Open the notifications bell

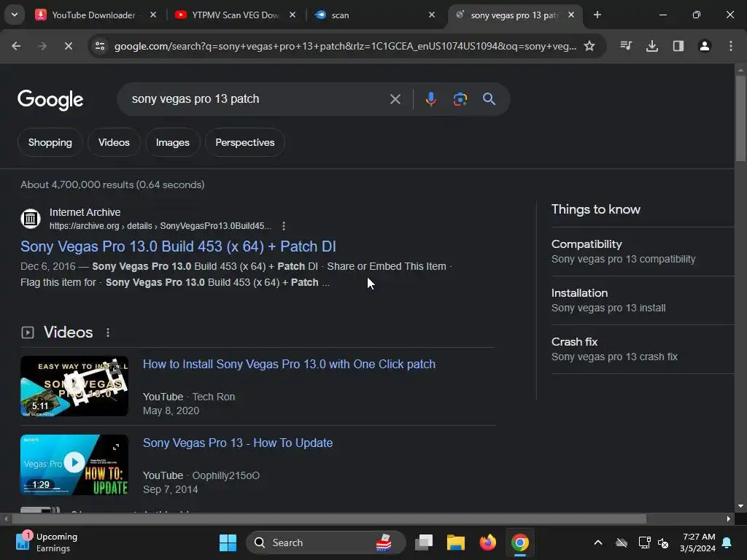click(x=727, y=542)
